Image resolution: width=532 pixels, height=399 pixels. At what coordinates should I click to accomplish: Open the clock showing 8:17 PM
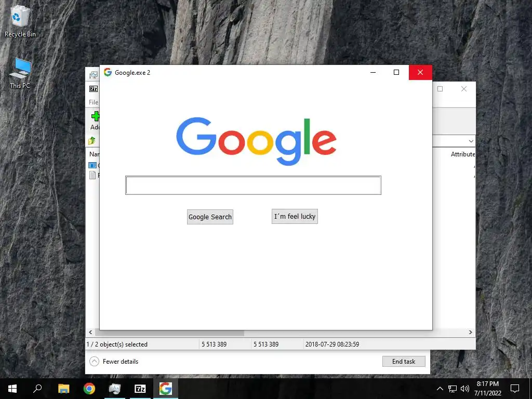(x=487, y=389)
